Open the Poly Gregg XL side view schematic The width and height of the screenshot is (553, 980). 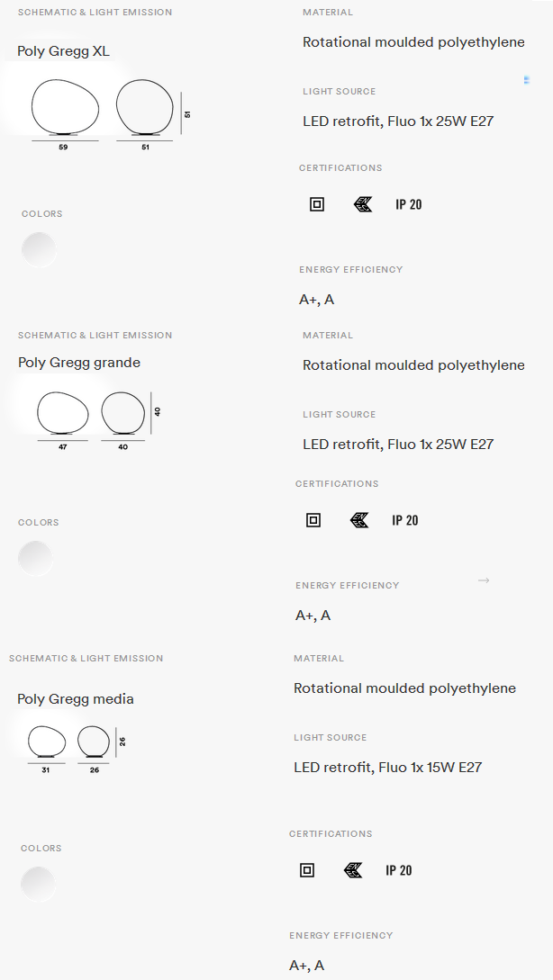[x=144, y=112]
